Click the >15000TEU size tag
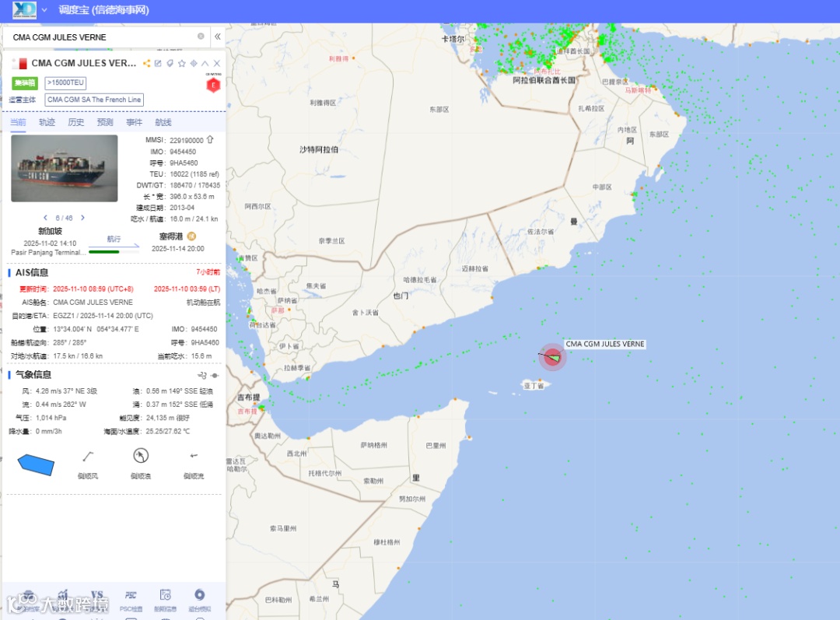Screen dimensions: 840x620 tap(65, 82)
